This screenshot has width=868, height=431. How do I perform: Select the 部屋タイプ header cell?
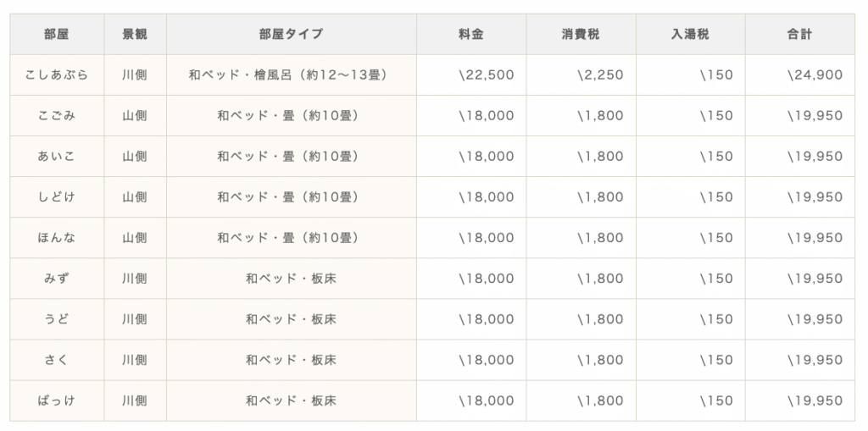click(x=291, y=35)
